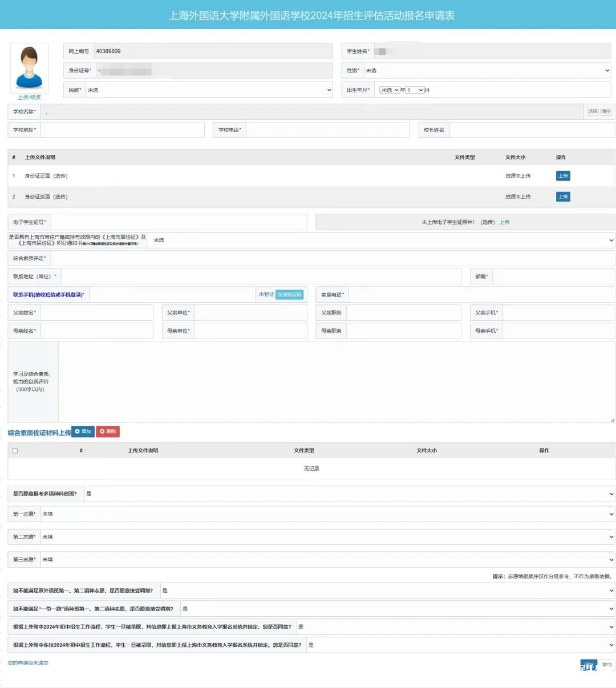Focus the 家庭电话 input field

[x=482, y=295]
